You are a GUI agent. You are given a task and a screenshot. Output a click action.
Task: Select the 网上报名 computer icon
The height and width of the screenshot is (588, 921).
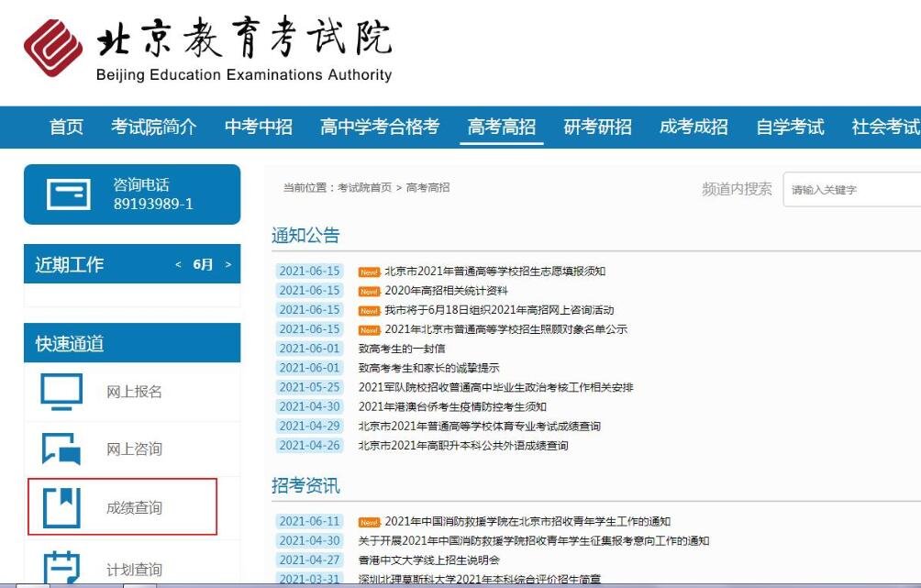(x=61, y=388)
